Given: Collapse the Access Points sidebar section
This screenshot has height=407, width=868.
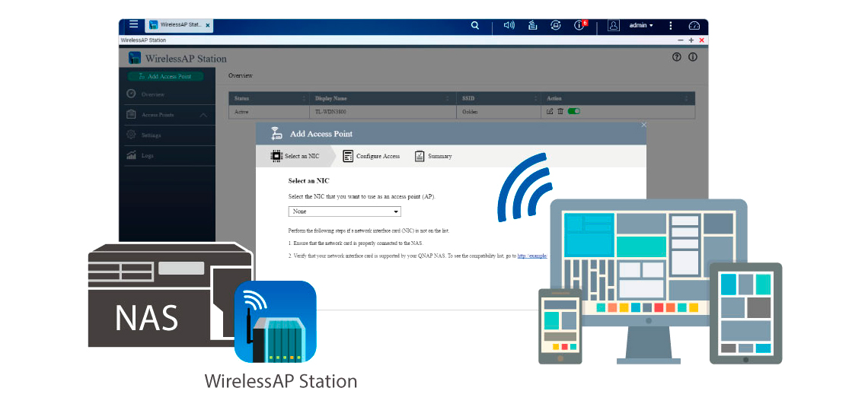Looking at the screenshot, I should pos(203,115).
